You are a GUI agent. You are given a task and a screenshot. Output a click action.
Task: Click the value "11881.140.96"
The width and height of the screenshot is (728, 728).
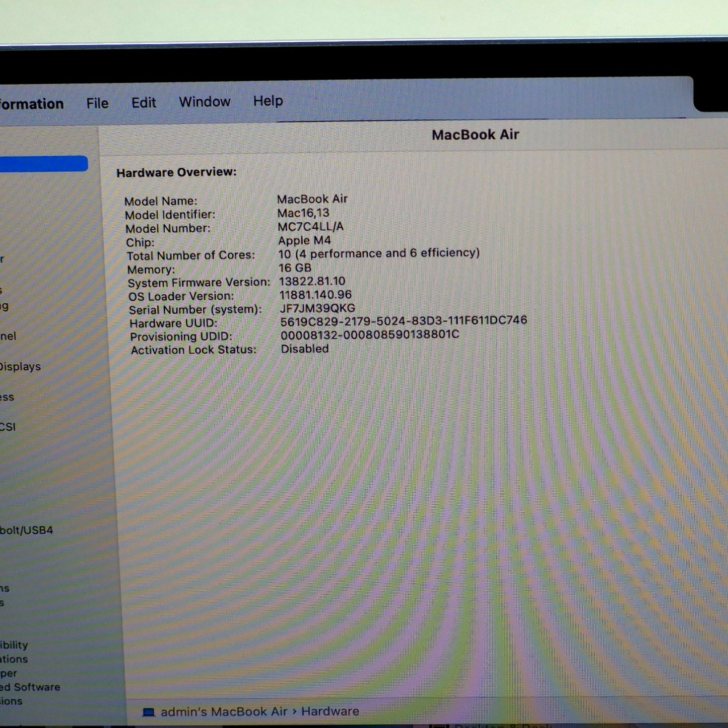pos(315,295)
